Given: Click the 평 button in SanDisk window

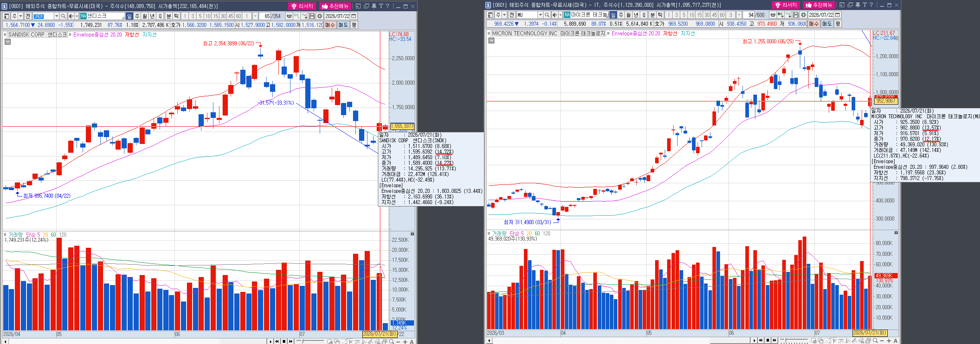Looking at the screenshot, I should coord(354,25).
